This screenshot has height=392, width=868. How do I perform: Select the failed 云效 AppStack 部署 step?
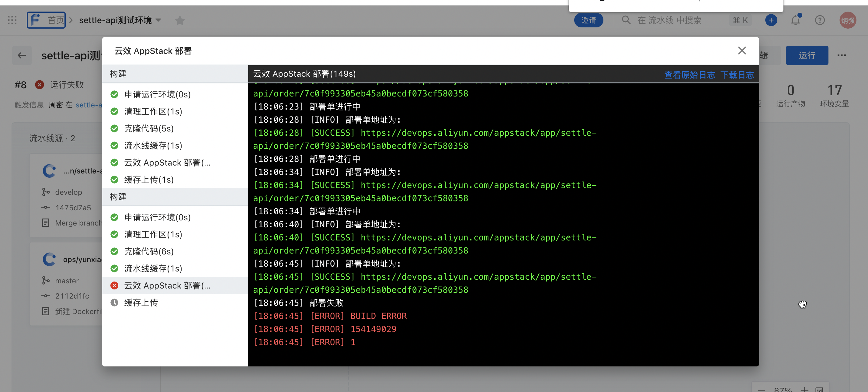(167, 285)
